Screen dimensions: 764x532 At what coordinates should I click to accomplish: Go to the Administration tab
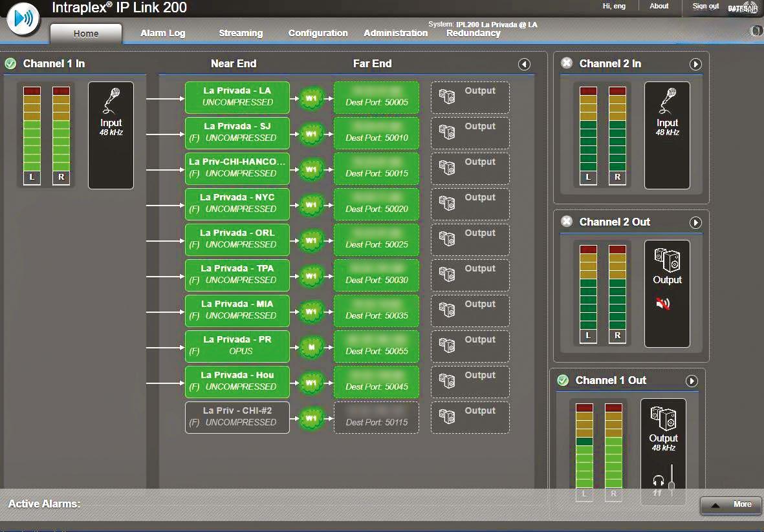tap(395, 33)
